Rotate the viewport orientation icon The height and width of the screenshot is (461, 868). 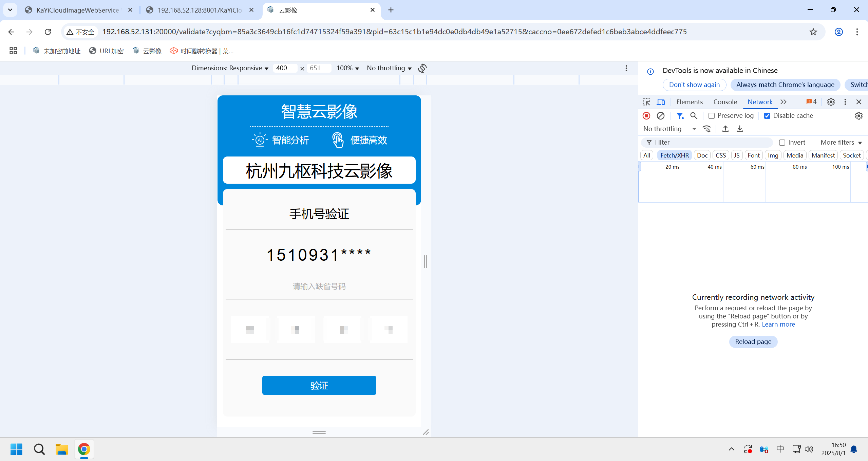(x=422, y=68)
